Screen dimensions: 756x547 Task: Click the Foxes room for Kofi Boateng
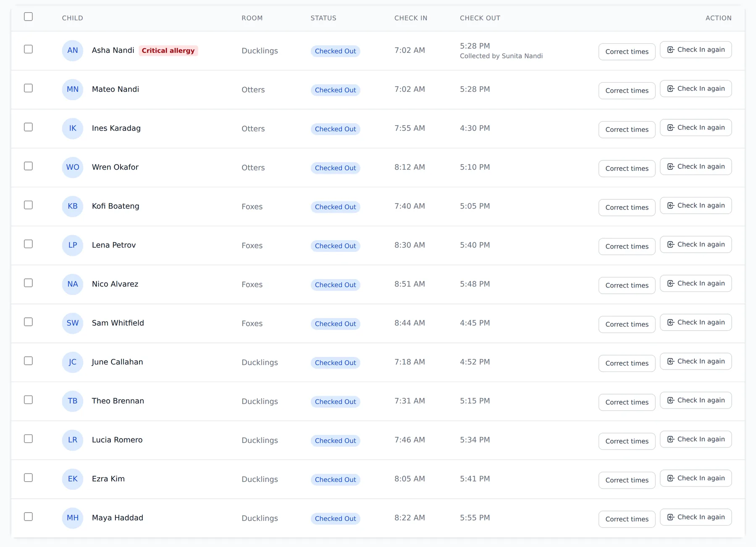[x=252, y=207]
